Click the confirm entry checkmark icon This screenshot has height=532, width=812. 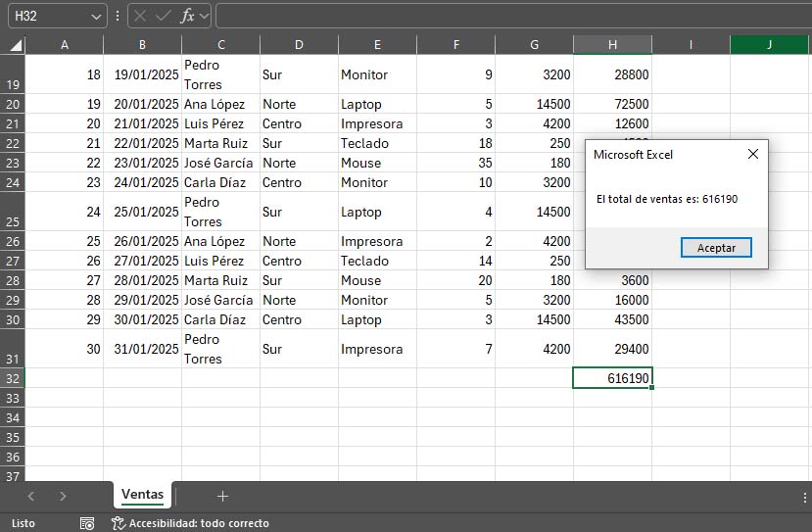164,16
